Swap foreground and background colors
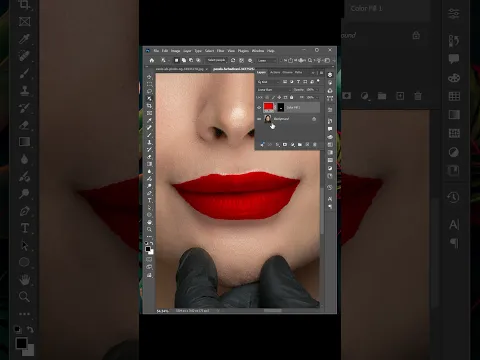 152,242
